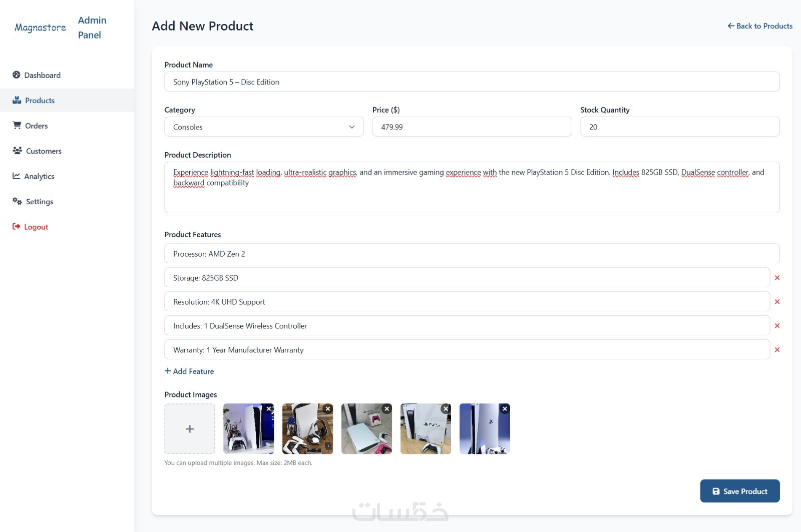Click the Back to Products link
The width and height of the screenshot is (801, 532).
point(759,26)
